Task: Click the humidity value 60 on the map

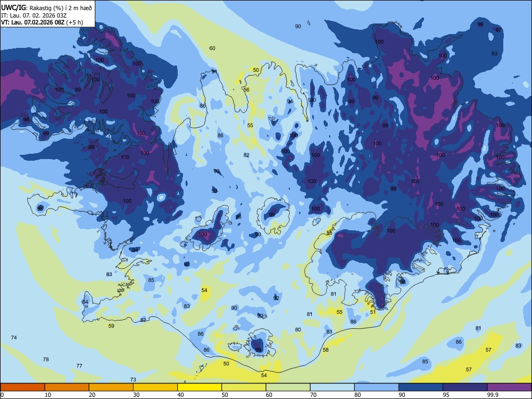Action: point(212,48)
